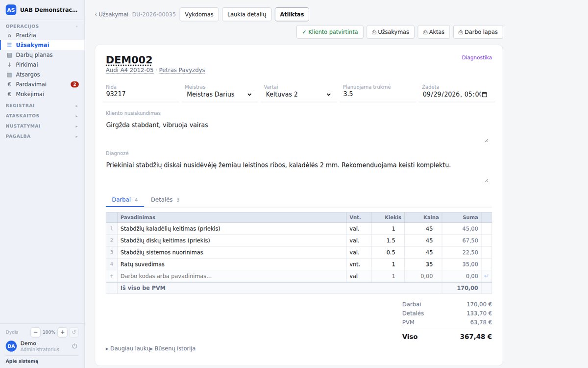Open customer Petras Pavyzdys

click(182, 70)
